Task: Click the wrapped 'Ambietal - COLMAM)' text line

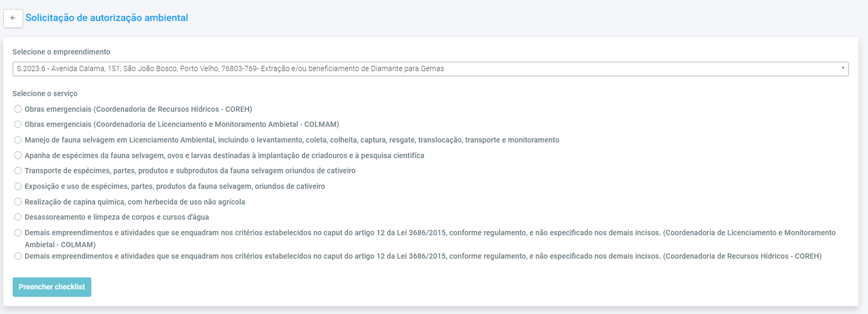Action: click(60, 245)
